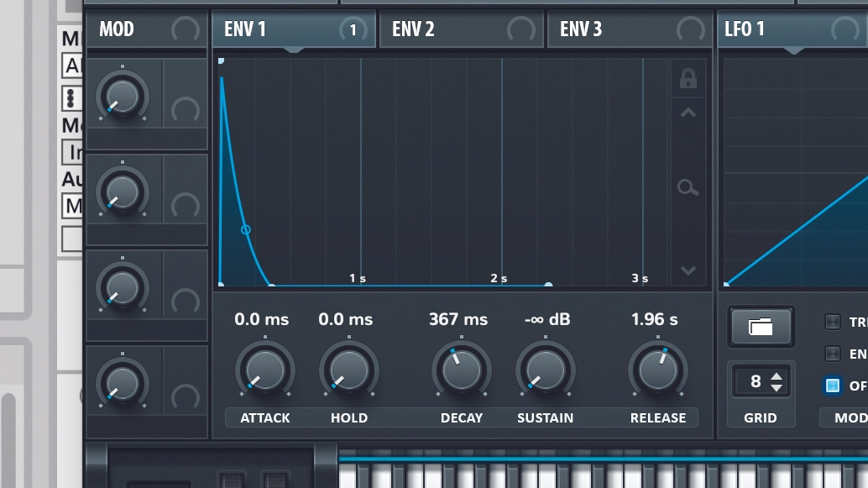Image resolution: width=868 pixels, height=488 pixels.
Task: Toggle the OFF checkbox in LFO 1
Action: coord(833,386)
